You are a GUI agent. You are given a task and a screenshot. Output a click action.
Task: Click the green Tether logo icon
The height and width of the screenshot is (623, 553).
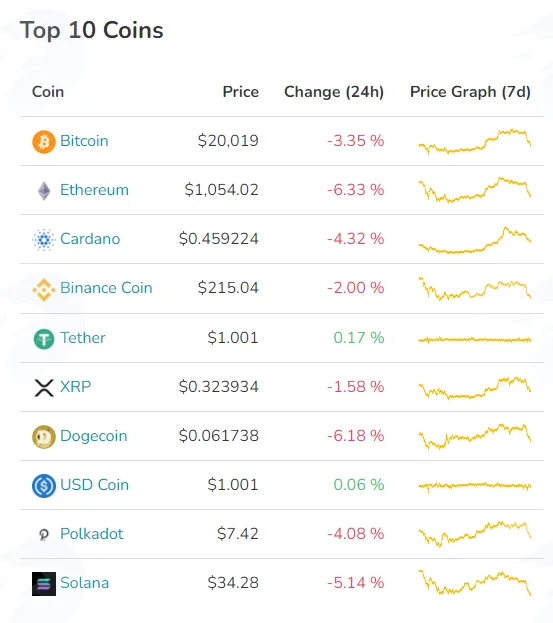point(44,339)
